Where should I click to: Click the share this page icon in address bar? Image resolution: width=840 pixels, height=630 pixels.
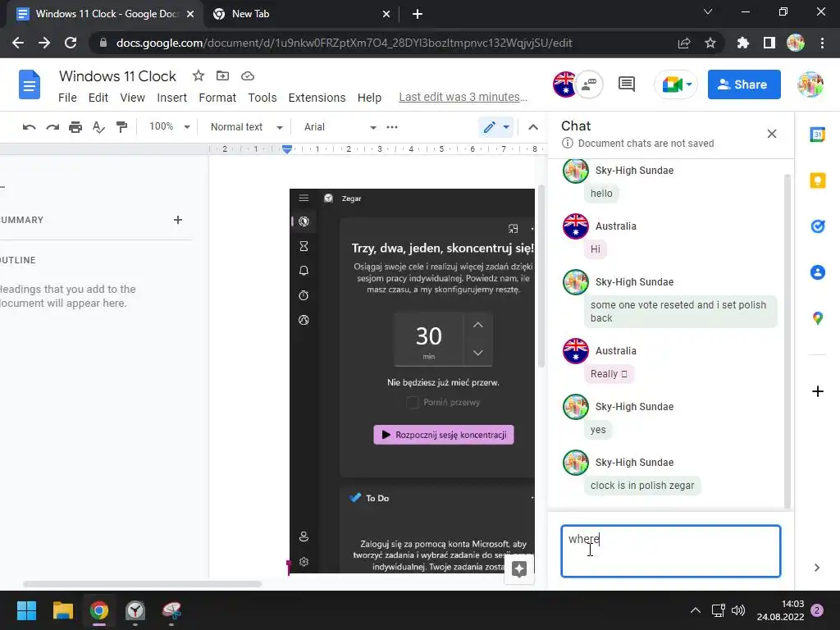pos(684,43)
